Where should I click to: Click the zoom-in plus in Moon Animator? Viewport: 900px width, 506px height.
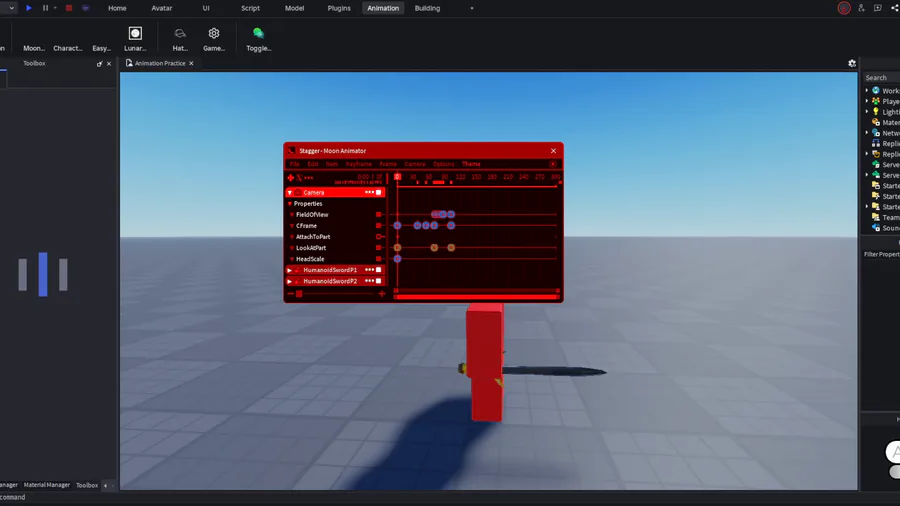pyautogui.click(x=382, y=294)
